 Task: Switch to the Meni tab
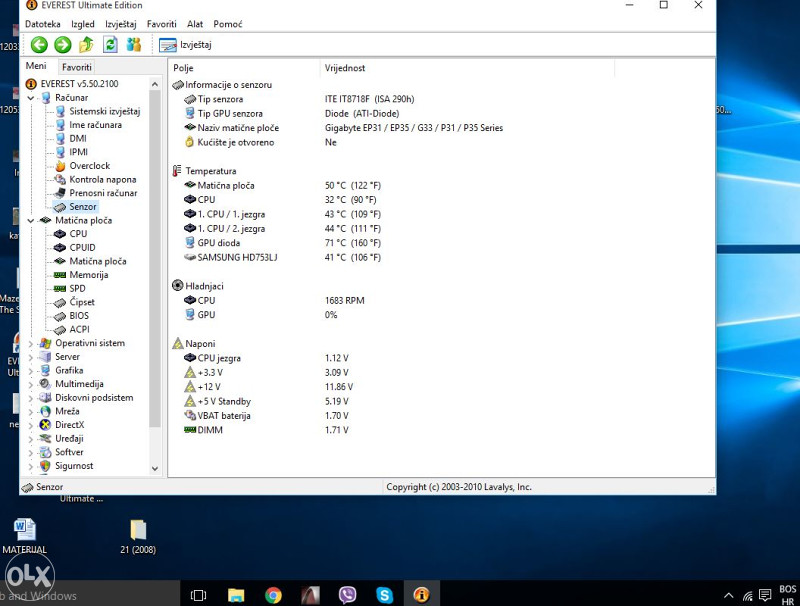[x=36, y=66]
